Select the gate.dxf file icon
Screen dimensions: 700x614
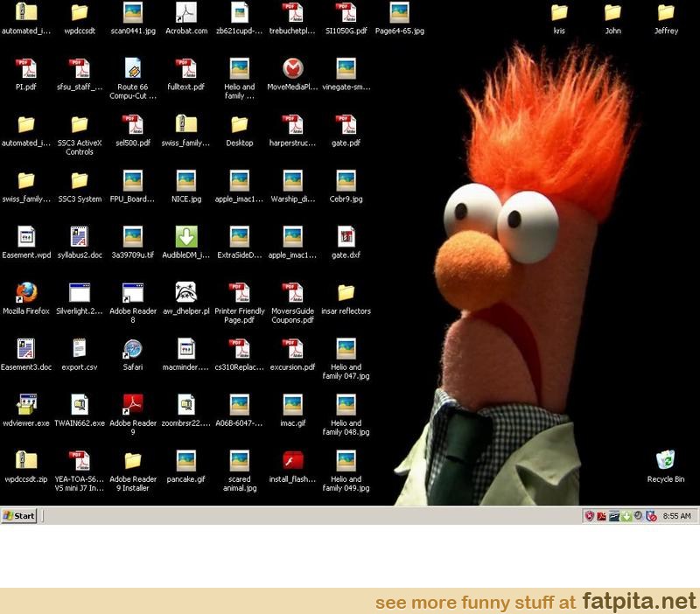pyautogui.click(x=346, y=236)
